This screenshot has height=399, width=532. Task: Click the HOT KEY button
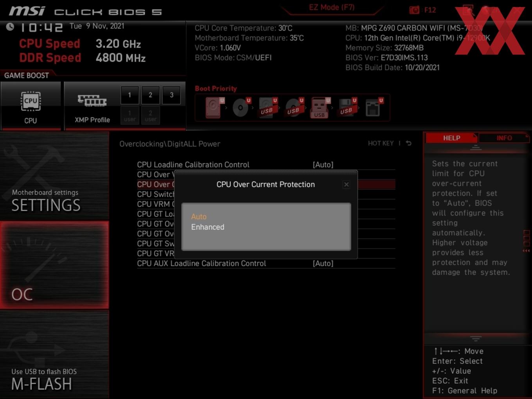[381, 143]
